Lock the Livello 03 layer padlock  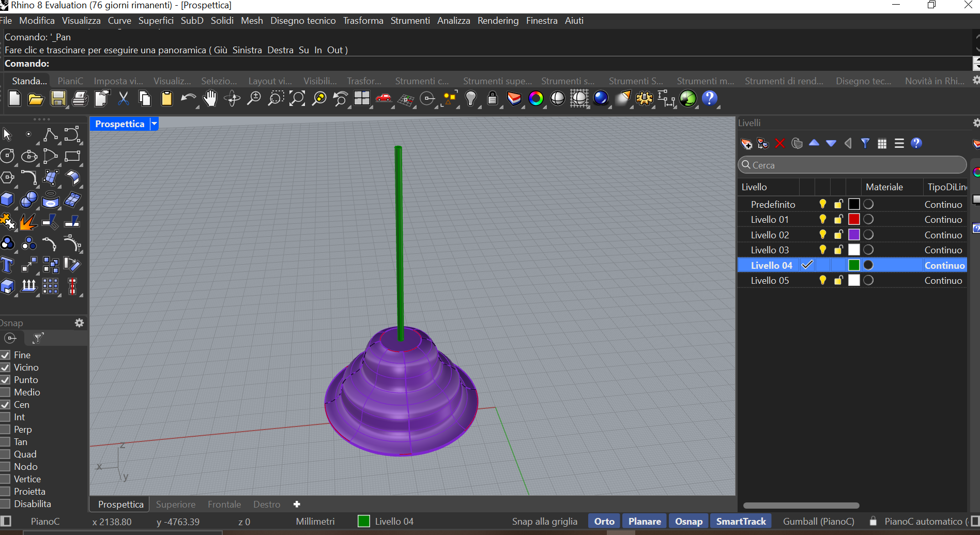[x=838, y=250]
